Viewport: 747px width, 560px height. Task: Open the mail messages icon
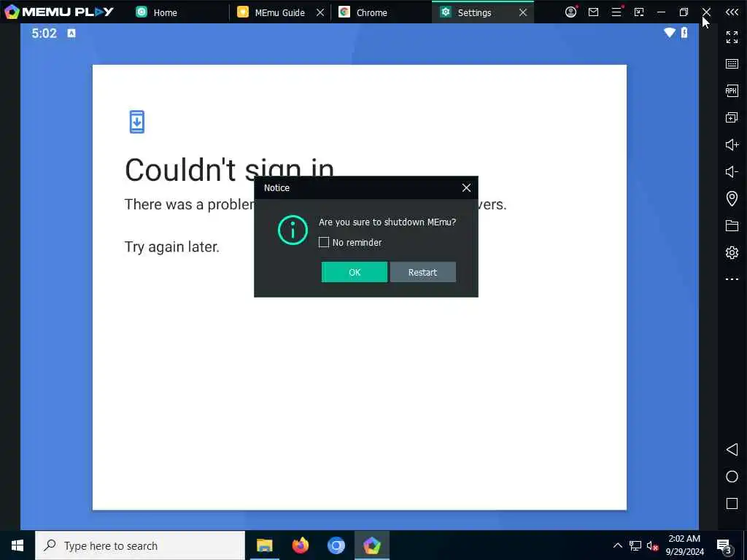tap(593, 12)
